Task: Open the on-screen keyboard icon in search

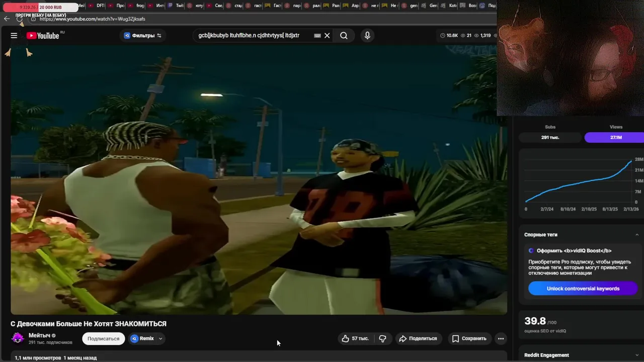Action: [x=317, y=36]
